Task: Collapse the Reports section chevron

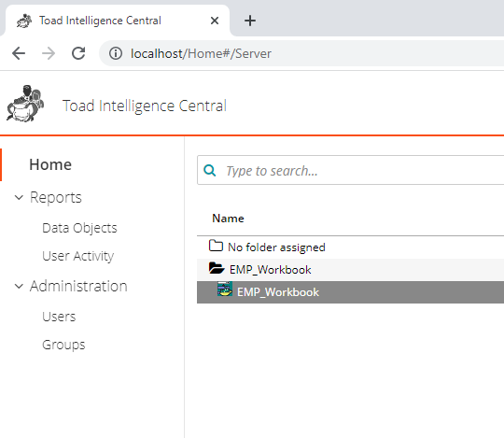Action: click(x=19, y=197)
